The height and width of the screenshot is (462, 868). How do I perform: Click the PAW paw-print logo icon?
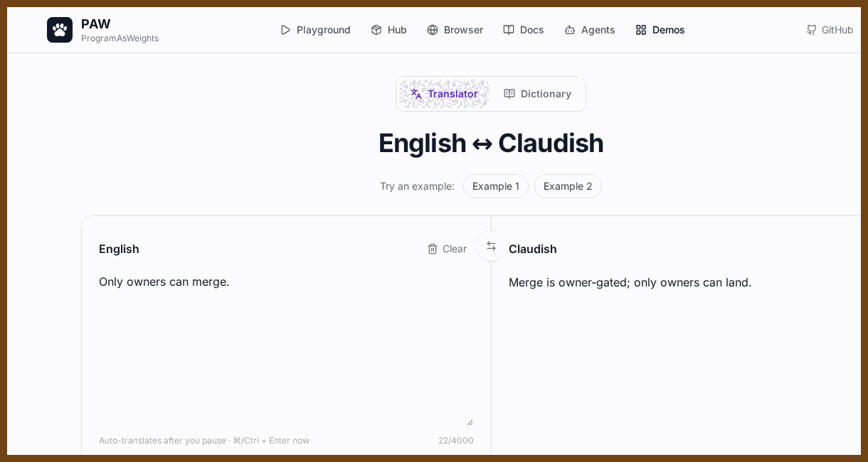point(60,30)
